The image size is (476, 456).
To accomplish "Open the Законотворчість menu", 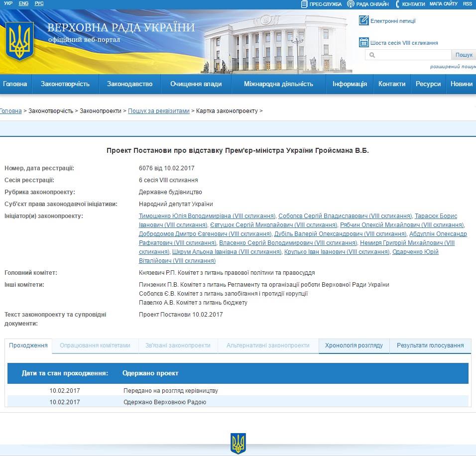I will [x=65, y=84].
